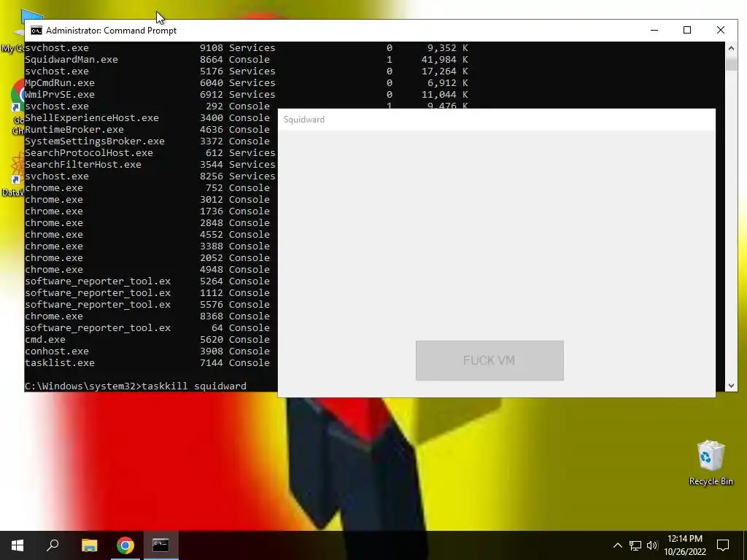The image size is (747, 560).
Task: Click PID 8664 in the list
Action: tap(212, 60)
